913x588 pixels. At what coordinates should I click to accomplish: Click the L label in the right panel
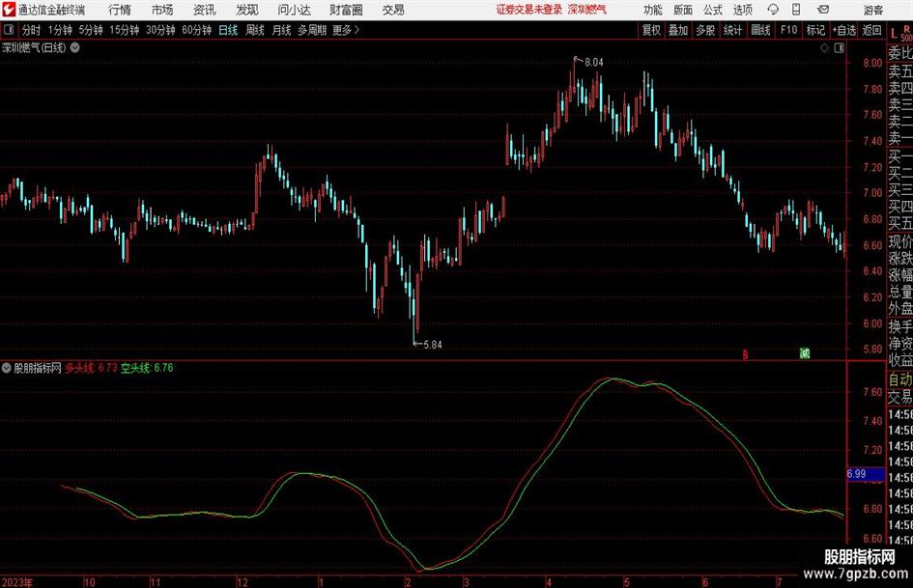coord(894,34)
